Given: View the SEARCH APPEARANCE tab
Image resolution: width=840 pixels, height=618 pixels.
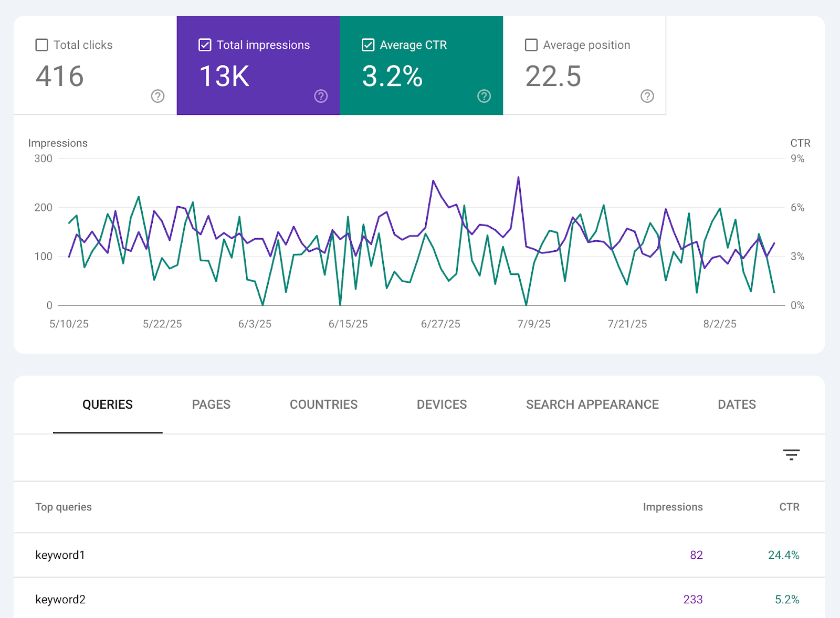Looking at the screenshot, I should coord(592,404).
